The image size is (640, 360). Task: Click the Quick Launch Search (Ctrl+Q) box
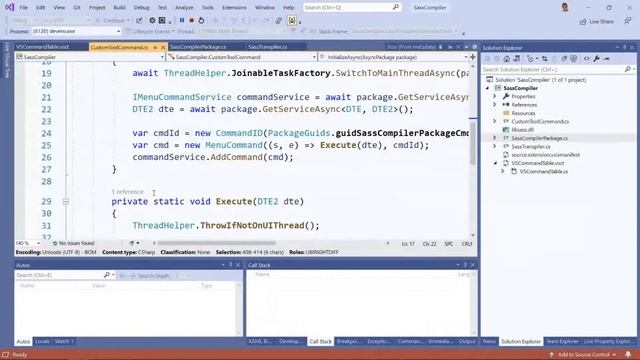click(x=352, y=7)
